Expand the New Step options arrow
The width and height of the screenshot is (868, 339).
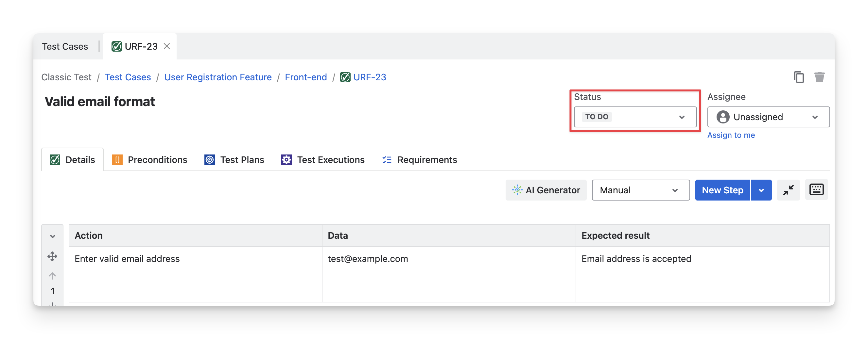(761, 190)
